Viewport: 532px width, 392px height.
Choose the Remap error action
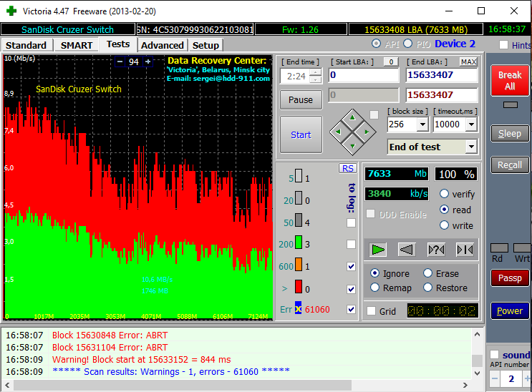coord(375,288)
